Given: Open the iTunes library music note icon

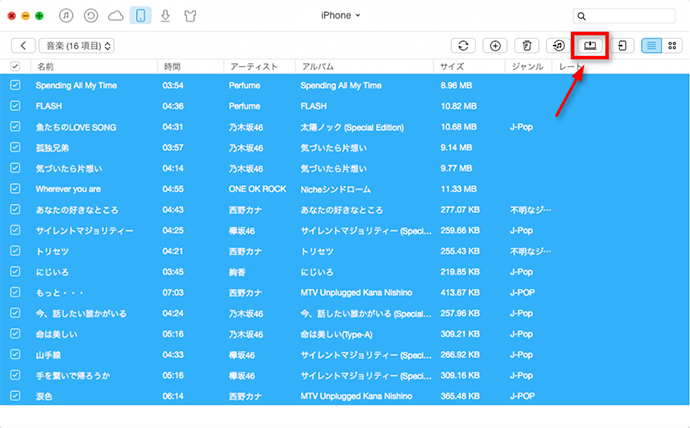Looking at the screenshot, I should coord(66,16).
